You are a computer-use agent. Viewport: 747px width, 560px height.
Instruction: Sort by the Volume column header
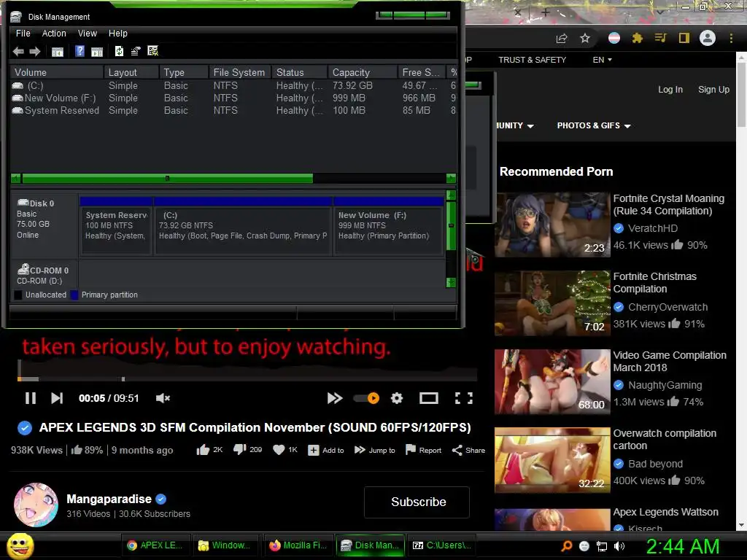click(x=57, y=72)
